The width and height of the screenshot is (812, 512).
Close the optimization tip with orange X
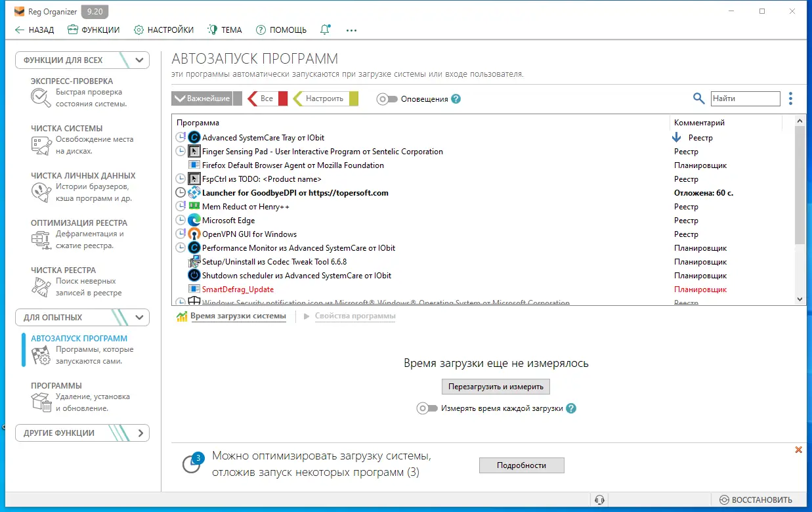[798, 450]
